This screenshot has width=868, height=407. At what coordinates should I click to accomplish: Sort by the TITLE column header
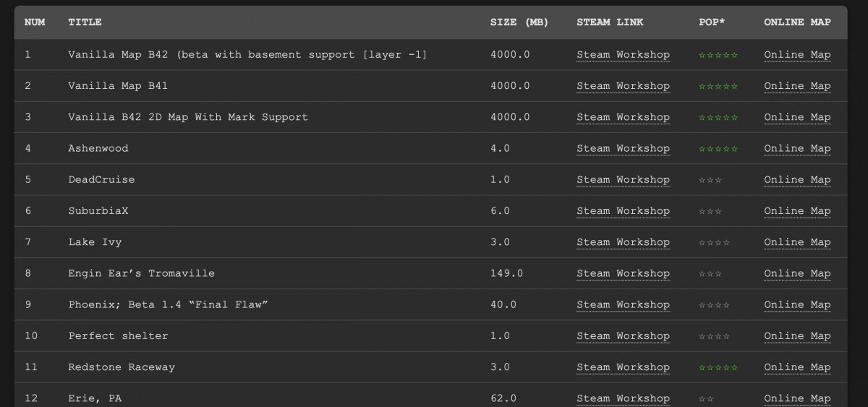pos(85,22)
